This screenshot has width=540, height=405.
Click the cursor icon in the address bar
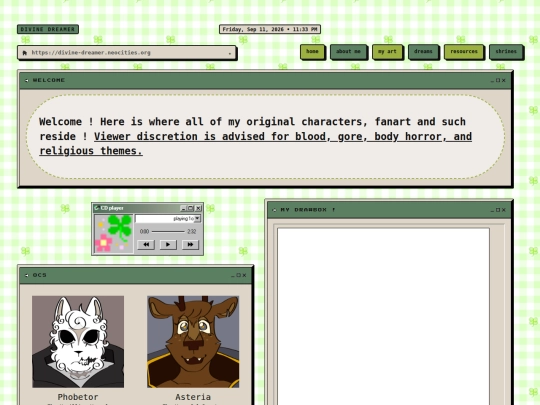click(x=25, y=53)
